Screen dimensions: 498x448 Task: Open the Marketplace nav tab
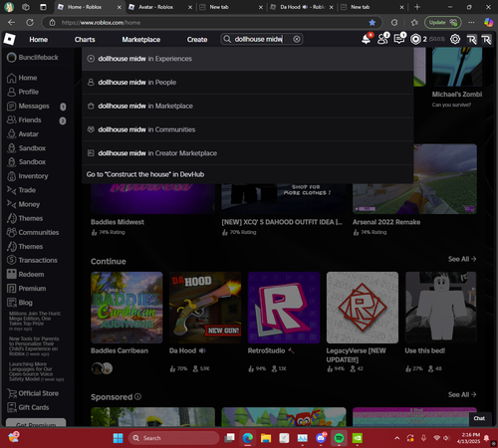(141, 40)
